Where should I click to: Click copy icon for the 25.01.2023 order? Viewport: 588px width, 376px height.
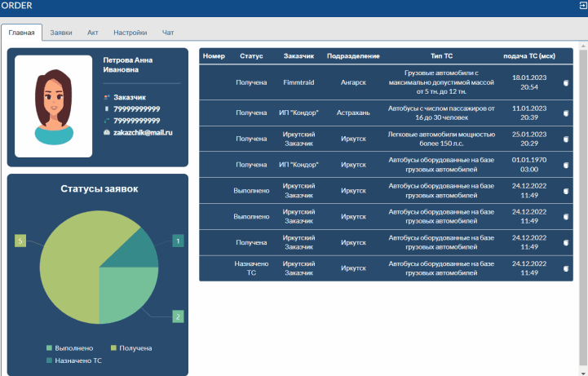[x=566, y=139]
